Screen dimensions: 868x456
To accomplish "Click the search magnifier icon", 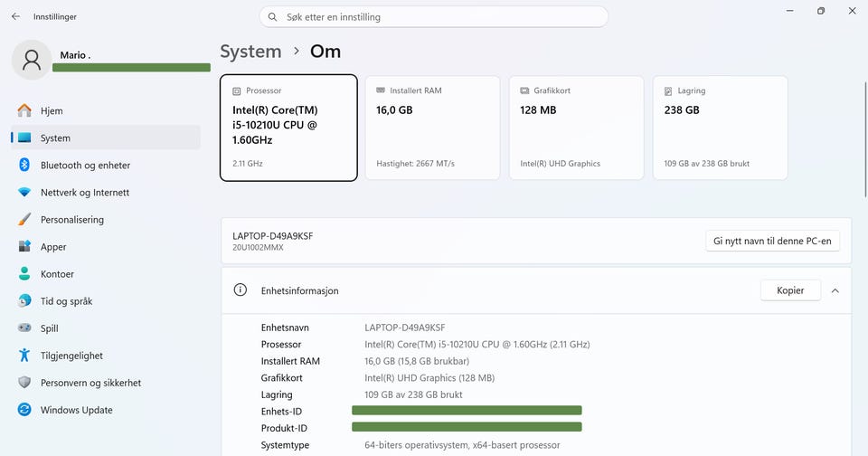I will [272, 17].
